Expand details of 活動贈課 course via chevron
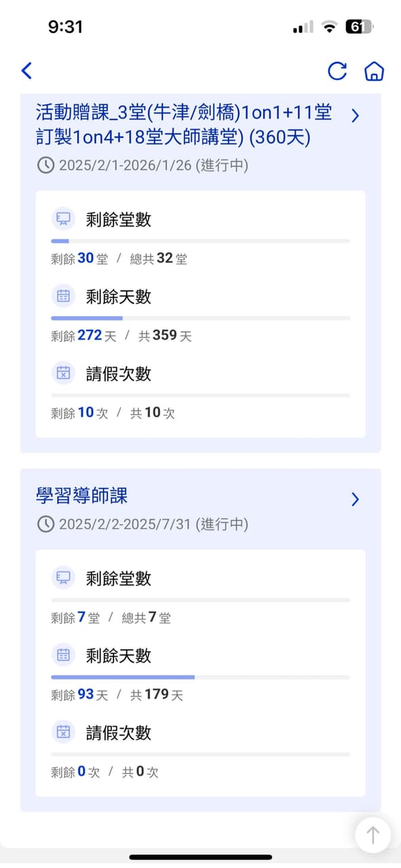This screenshot has width=401, height=868. point(355,115)
